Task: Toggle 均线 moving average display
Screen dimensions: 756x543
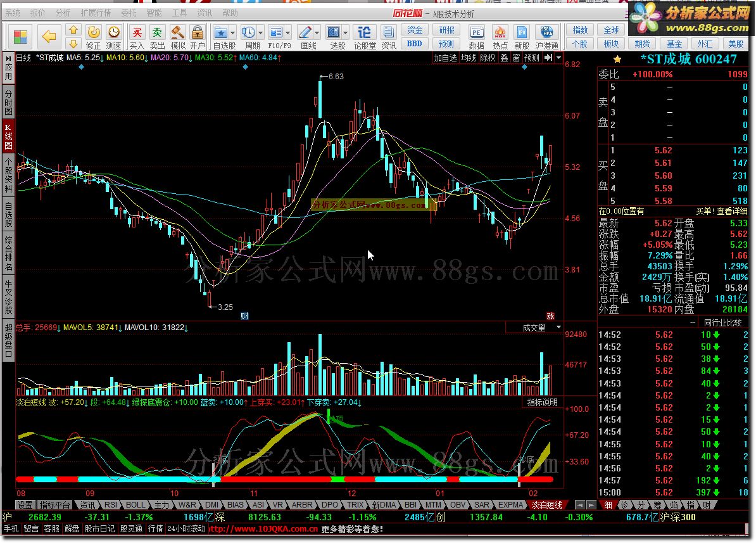Action: [x=468, y=58]
